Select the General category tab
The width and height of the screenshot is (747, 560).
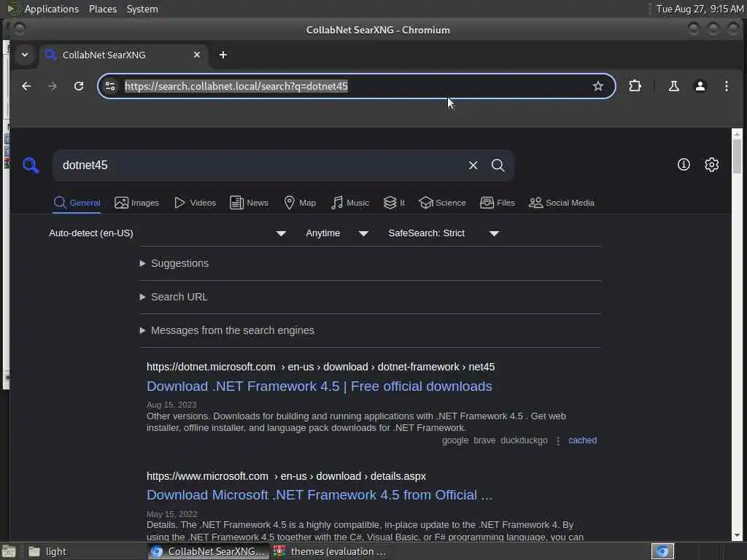point(77,203)
